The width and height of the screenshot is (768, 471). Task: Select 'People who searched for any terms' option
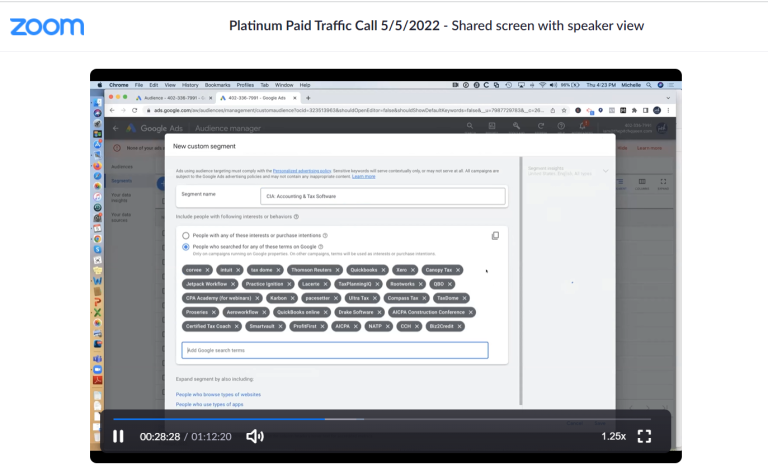(x=186, y=246)
